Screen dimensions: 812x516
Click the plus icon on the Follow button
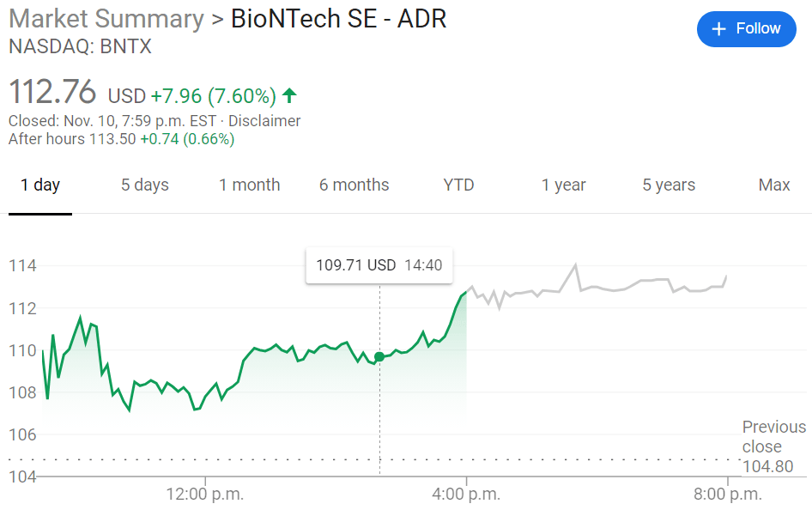point(719,28)
